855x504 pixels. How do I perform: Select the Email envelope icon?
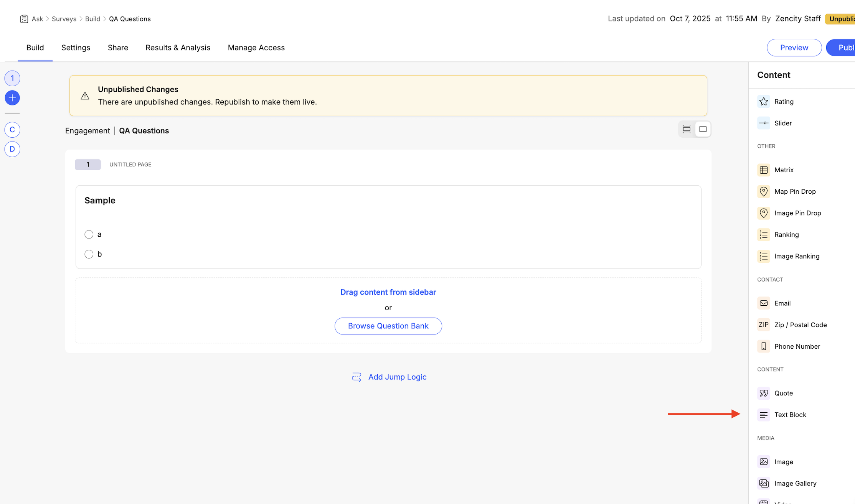763,303
